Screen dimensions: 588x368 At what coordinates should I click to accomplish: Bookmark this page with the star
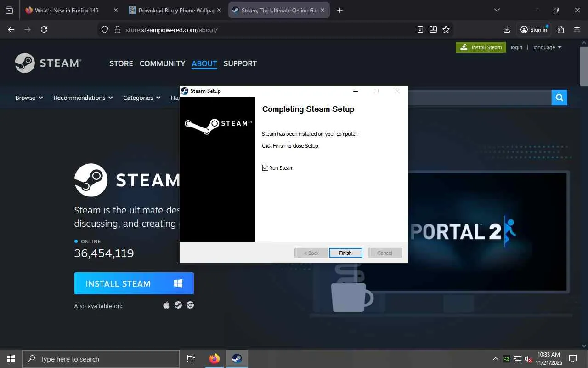(446, 29)
